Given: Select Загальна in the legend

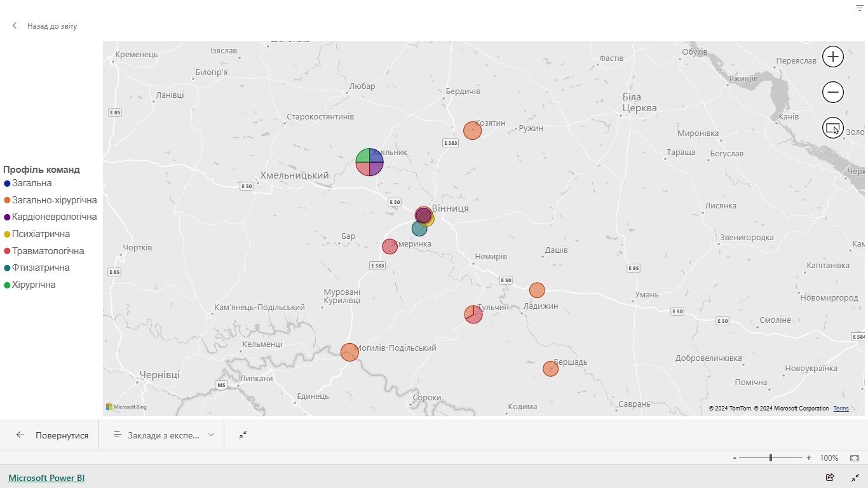Looking at the screenshot, I should 32,183.
